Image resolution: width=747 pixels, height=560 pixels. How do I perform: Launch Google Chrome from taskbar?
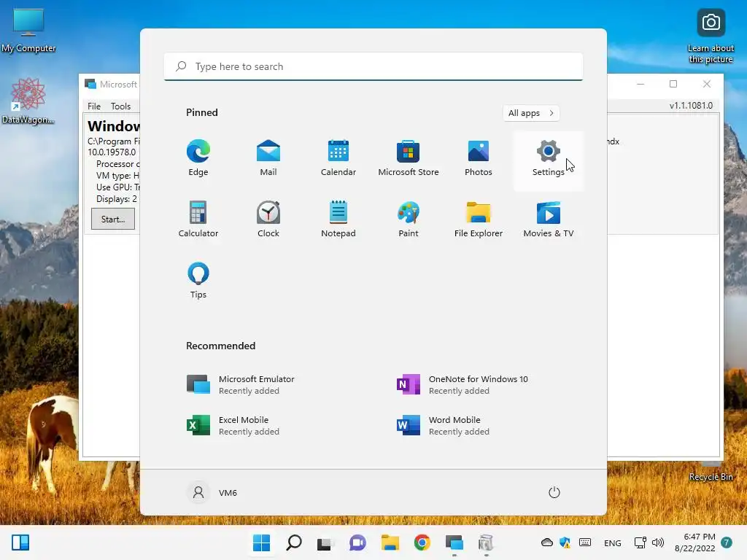[x=422, y=542]
